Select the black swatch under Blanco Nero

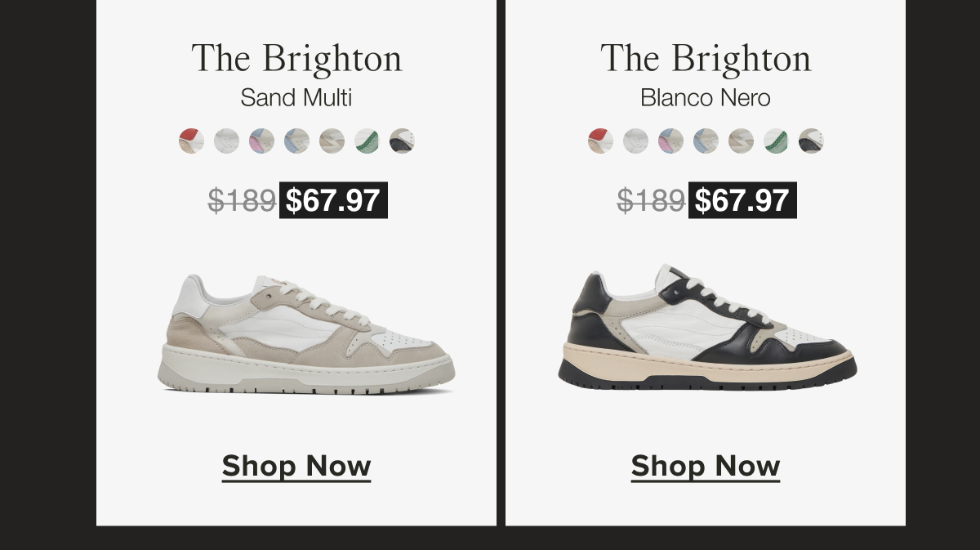click(x=811, y=141)
